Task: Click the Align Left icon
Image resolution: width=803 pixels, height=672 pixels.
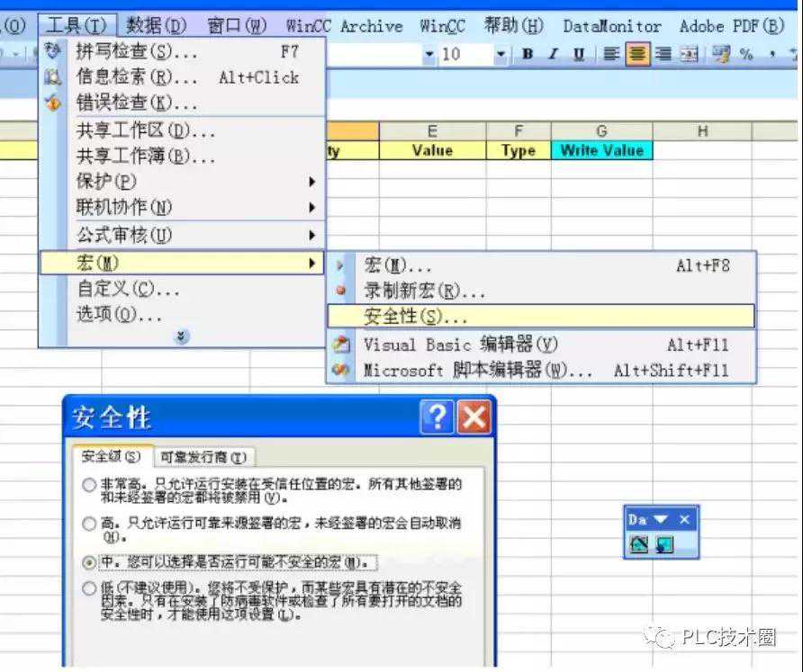Action: [611, 55]
